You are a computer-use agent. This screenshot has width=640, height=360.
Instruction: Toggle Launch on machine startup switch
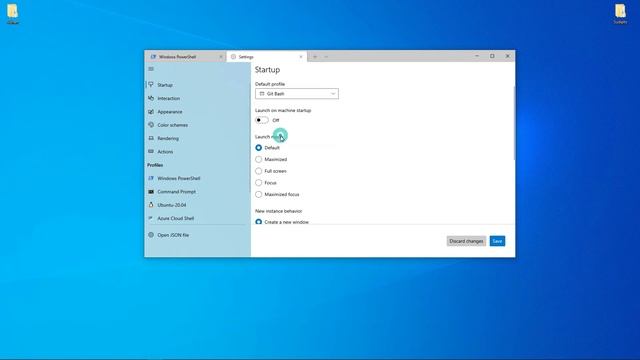click(x=262, y=120)
